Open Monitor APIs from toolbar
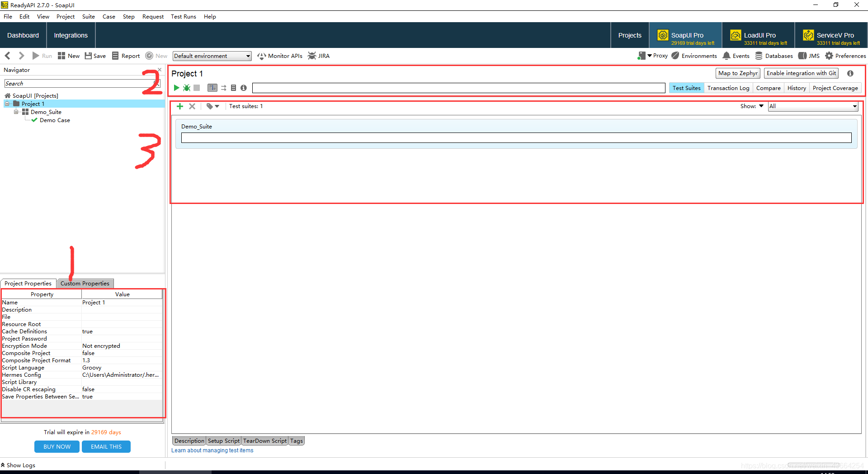The width and height of the screenshot is (868, 474). pos(280,56)
